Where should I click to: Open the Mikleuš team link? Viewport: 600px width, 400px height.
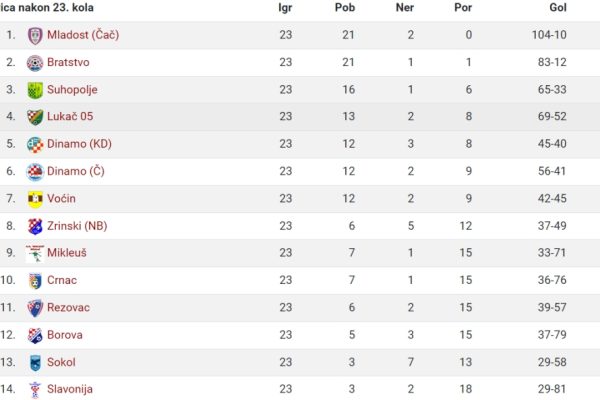pos(67,253)
